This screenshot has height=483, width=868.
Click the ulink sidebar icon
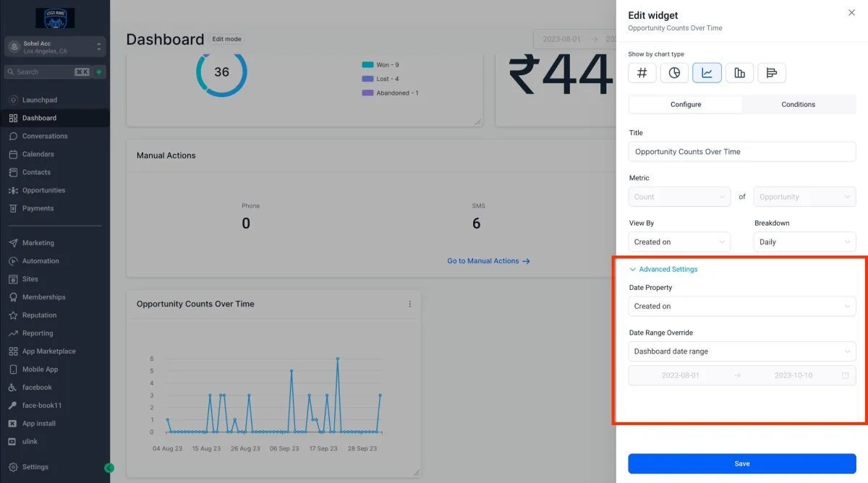tap(13, 442)
